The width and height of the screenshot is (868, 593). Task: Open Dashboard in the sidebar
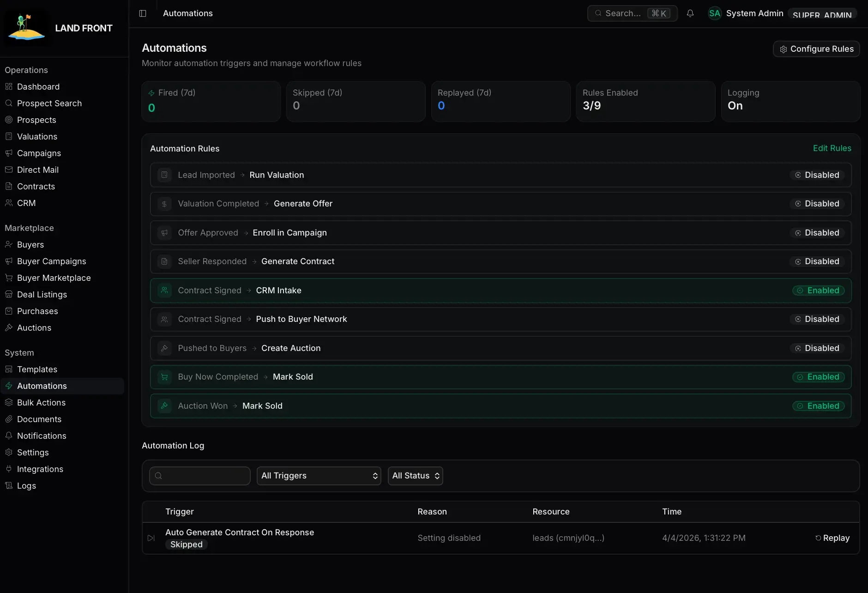click(62, 87)
